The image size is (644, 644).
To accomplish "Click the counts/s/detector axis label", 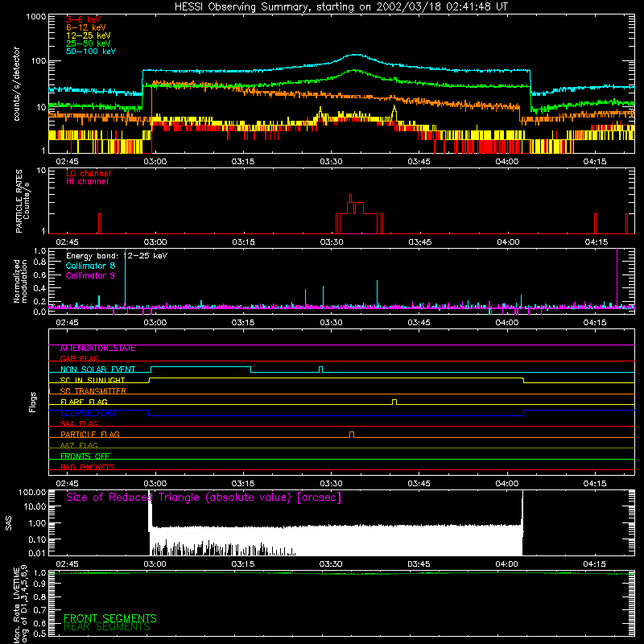I will point(16,84).
